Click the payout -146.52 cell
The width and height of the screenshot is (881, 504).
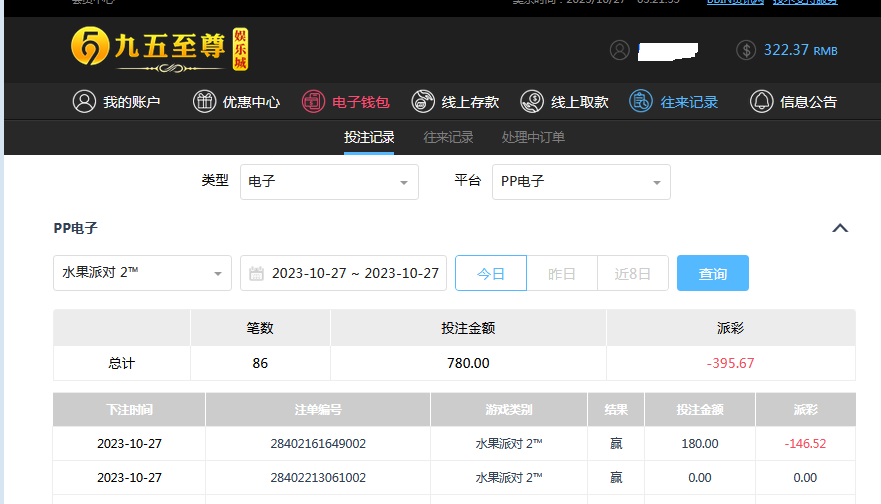805,443
